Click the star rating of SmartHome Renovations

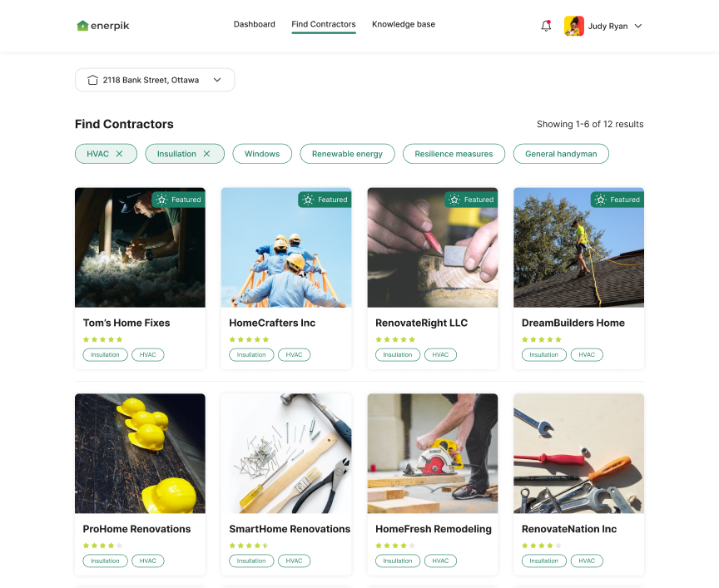tap(249, 546)
